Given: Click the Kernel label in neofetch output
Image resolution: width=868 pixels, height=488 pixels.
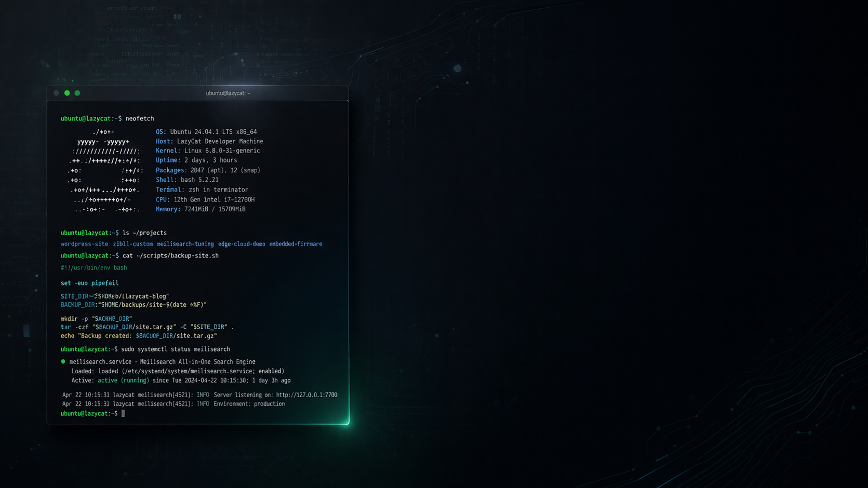Looking at the screenshot, I should 168,151.
